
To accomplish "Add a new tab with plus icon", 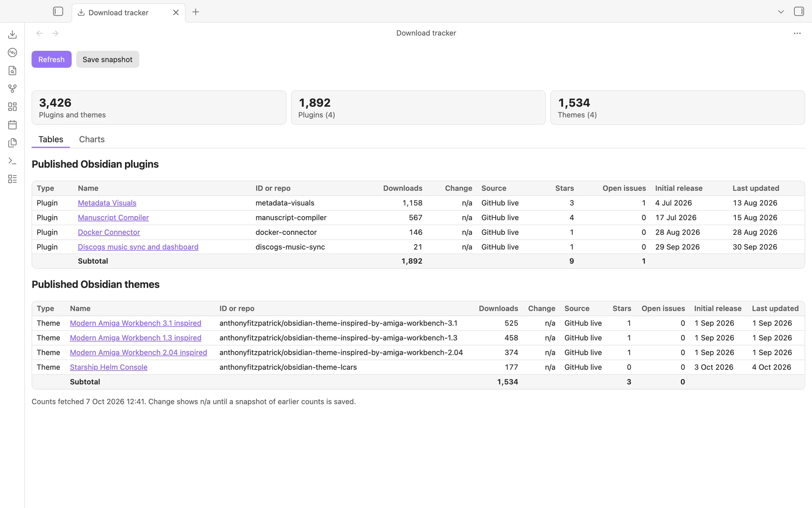I will [195, 12].
